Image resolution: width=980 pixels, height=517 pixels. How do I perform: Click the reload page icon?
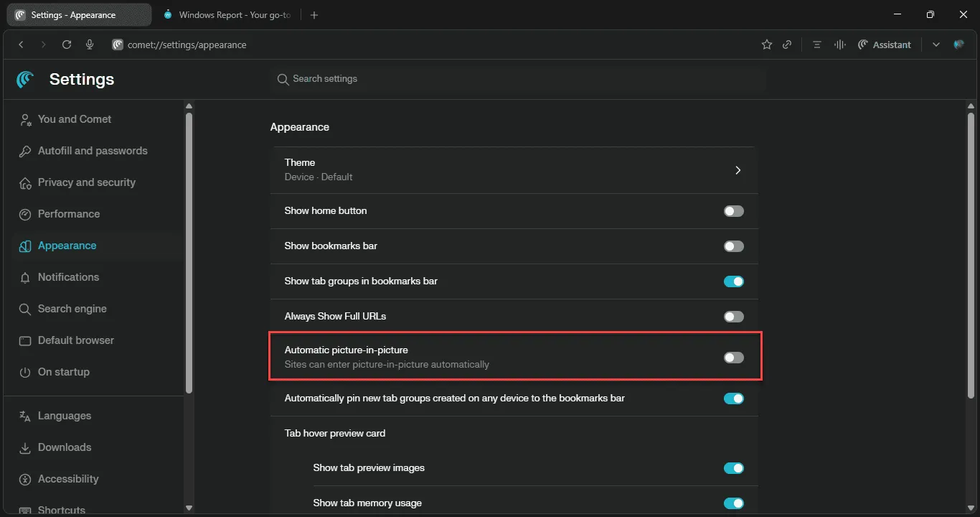coord(67,45)
